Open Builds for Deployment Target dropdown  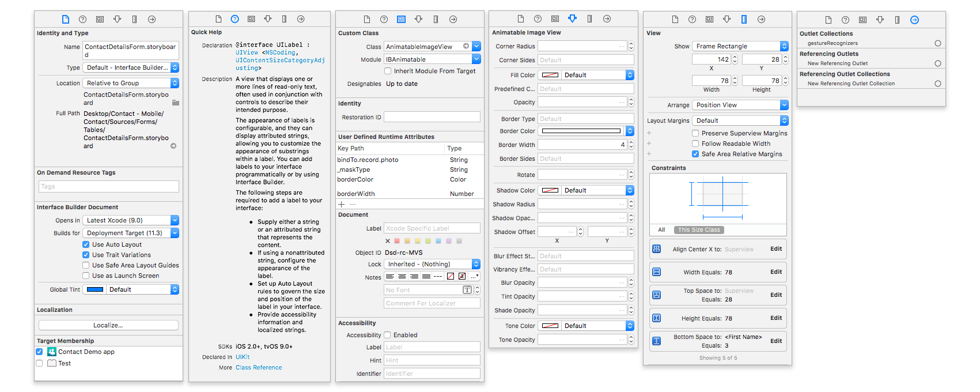tap(131, 233)
